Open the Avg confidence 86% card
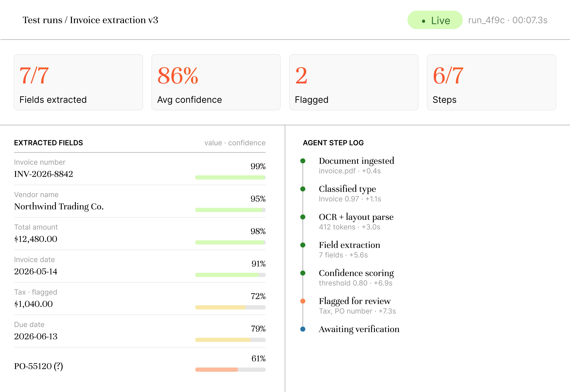 click(216, 82)
